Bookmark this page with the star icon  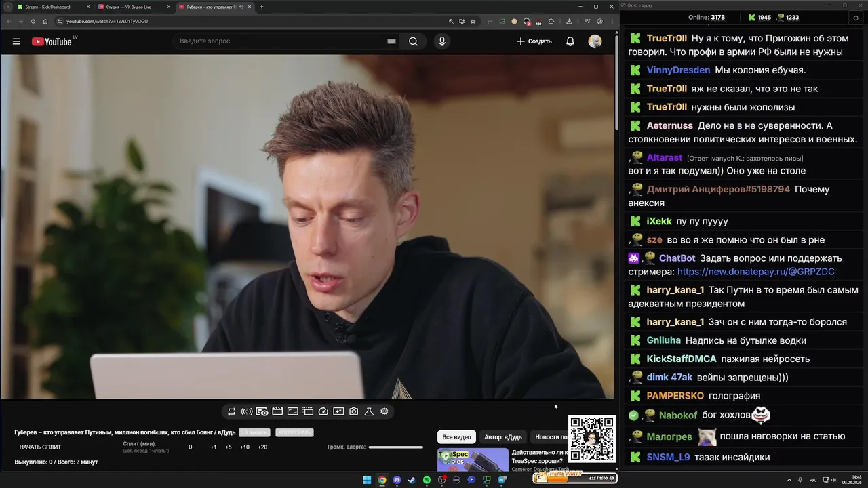[473, 21]
